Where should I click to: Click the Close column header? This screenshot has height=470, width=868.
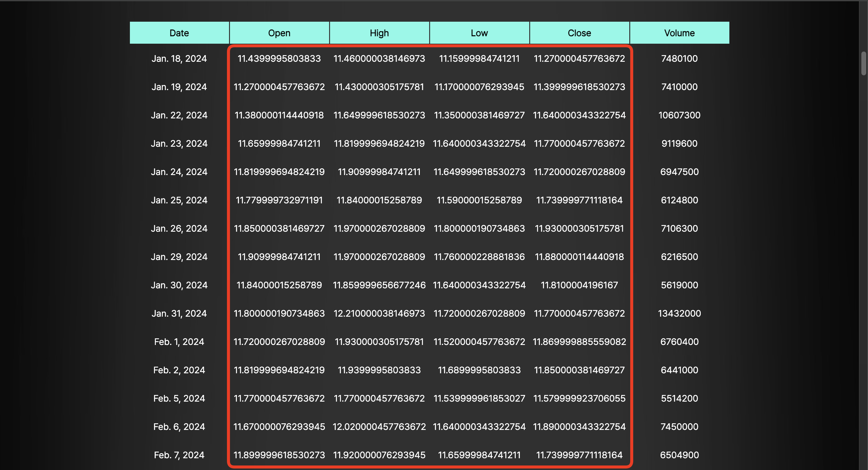580,33
